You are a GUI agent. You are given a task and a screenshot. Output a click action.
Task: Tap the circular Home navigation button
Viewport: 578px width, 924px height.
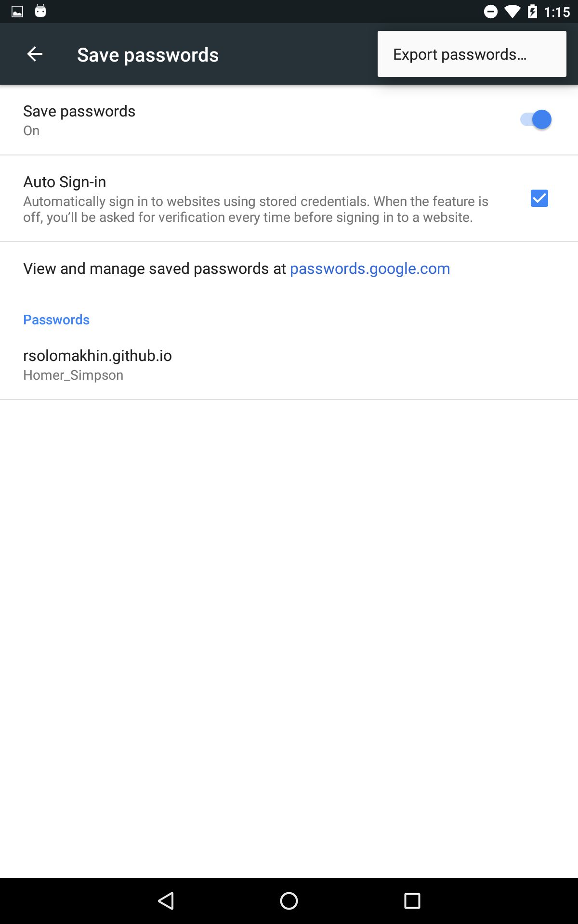289,900
